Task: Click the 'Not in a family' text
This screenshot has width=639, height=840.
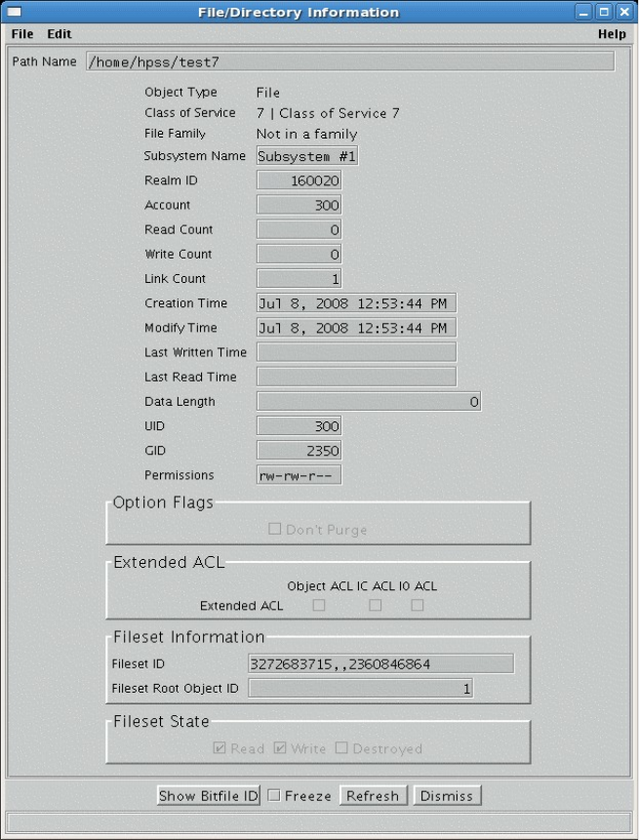Action: pyautogui.click(x=306, y=134)
